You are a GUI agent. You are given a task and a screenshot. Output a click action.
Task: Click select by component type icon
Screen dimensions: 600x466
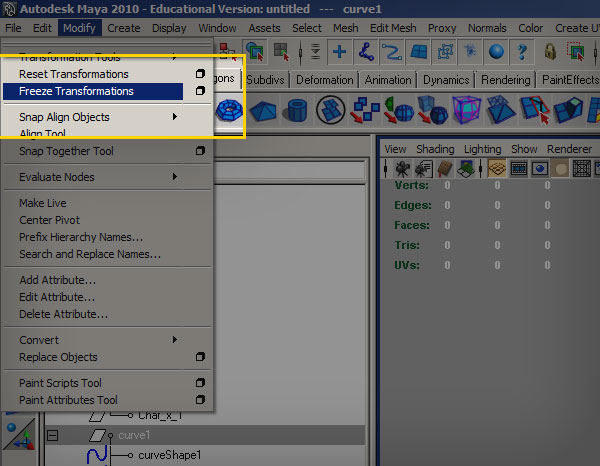click(x=282, y=52)
